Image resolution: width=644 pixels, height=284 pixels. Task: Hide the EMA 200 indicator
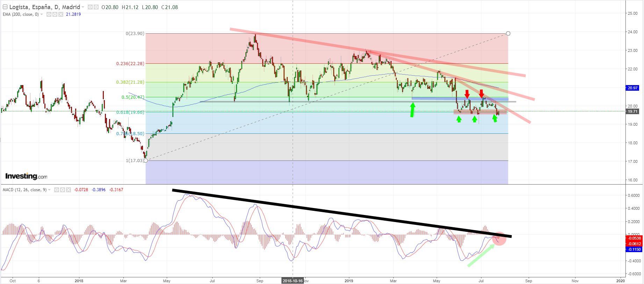coord(49,14)
